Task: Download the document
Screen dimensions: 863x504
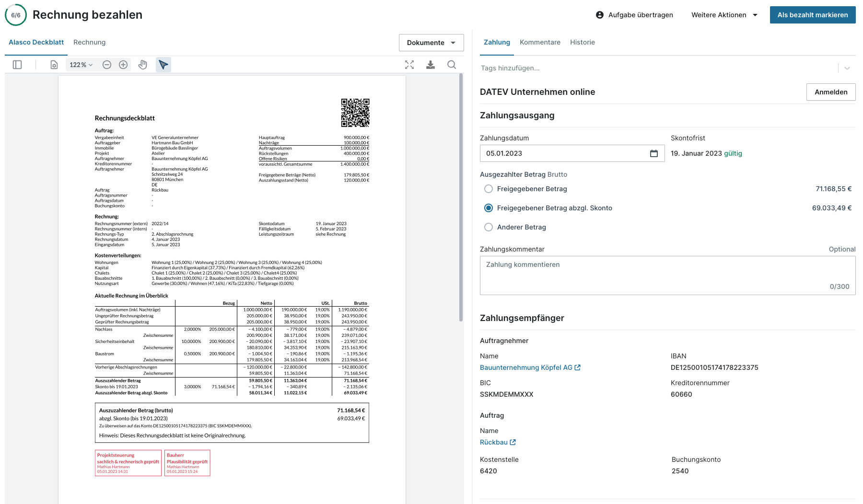Action: (431, 65)
